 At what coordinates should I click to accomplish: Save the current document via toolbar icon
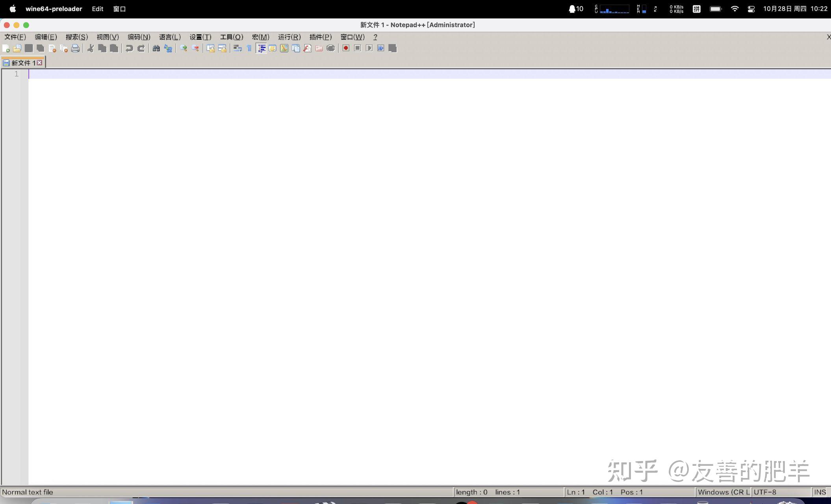[x=29, y=48]
